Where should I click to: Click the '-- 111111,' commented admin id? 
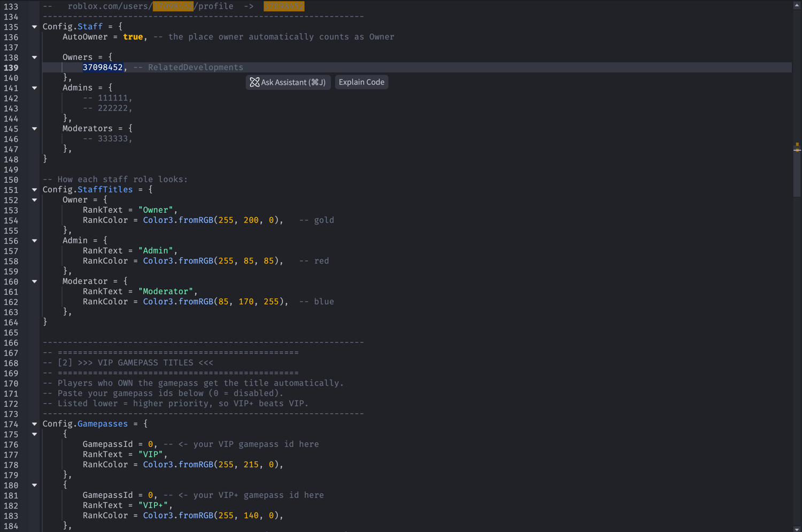point(107,98)
